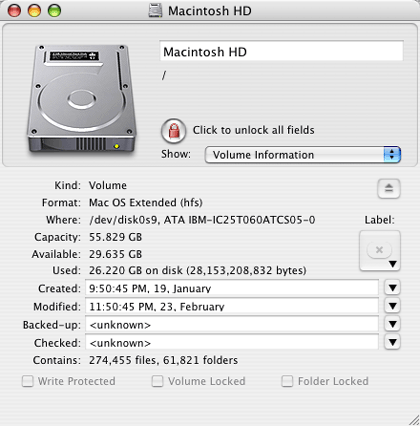Click the Modified date field

232,306
